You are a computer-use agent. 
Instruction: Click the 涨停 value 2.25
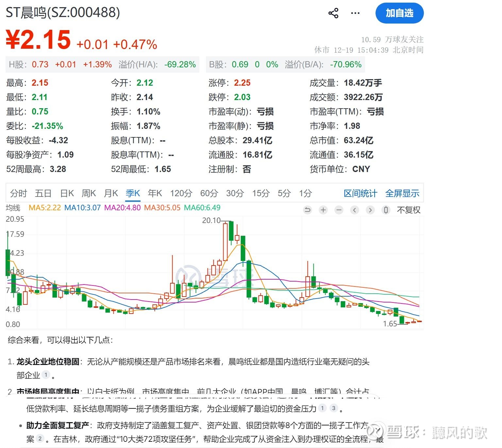pos(242,83)
